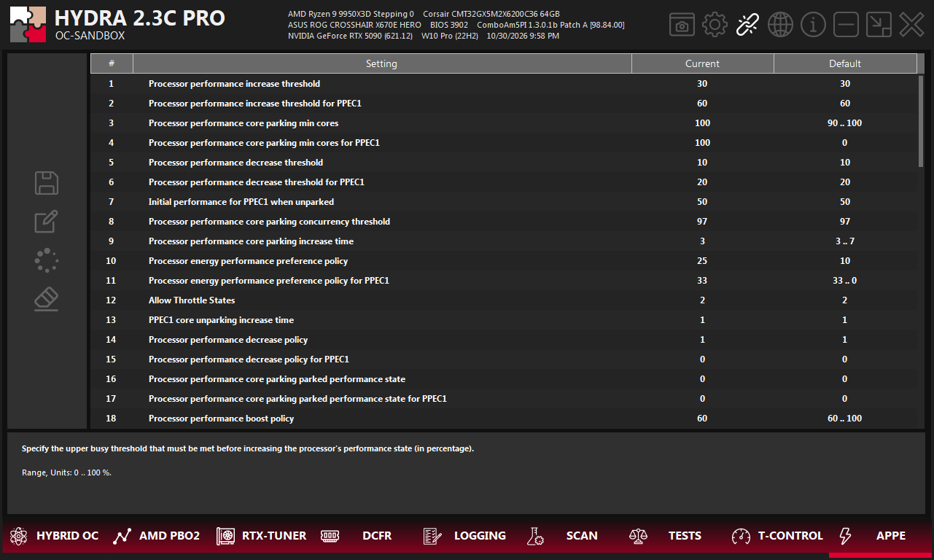Image resolution: width=934 pixels, height=560 pixels.
Task: Open the globe web icon
Action: tap(780, 25)
